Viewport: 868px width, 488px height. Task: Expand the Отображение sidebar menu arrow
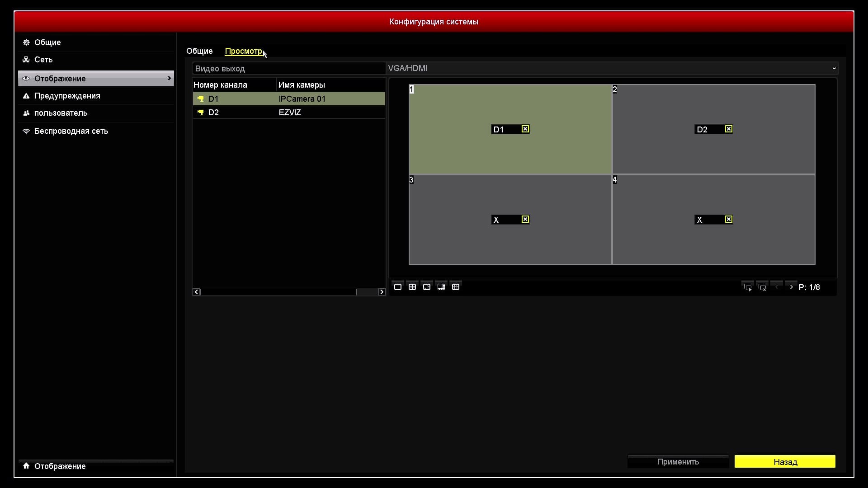[x=169, y=78]
